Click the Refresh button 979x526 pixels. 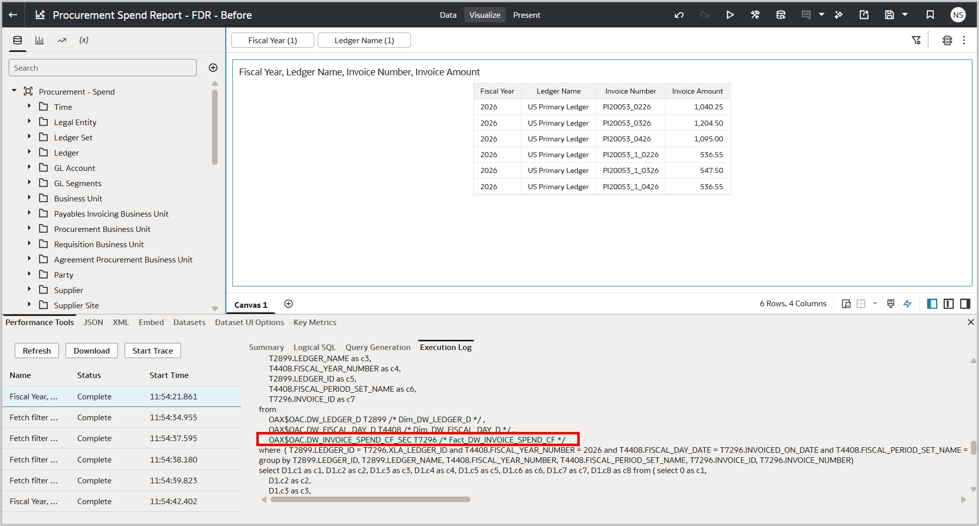coord(37,350)
